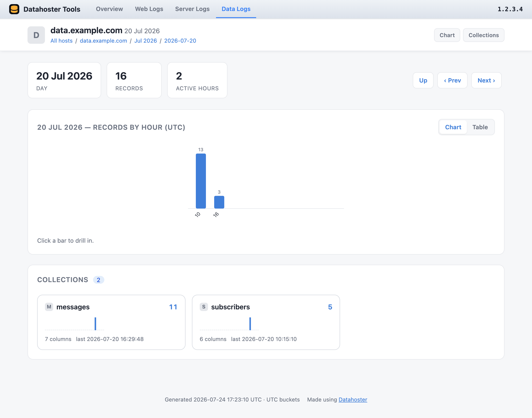The height and width of the screenshot is (418, 532).
Task: Click the header Collections button
Action: 484,35
